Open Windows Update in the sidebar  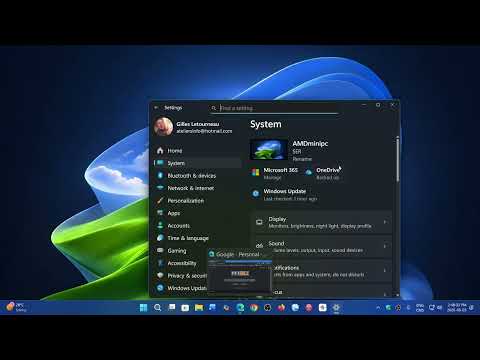tap(181, 288)
